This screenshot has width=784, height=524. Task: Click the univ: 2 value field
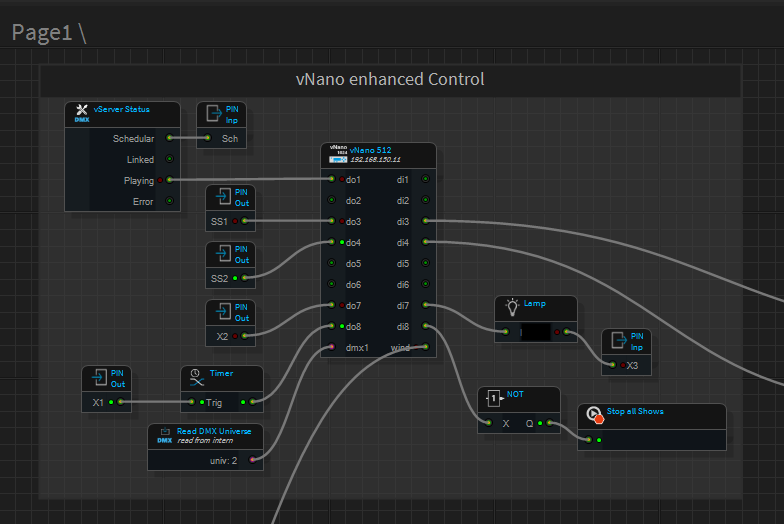click(x=224, y=460)
